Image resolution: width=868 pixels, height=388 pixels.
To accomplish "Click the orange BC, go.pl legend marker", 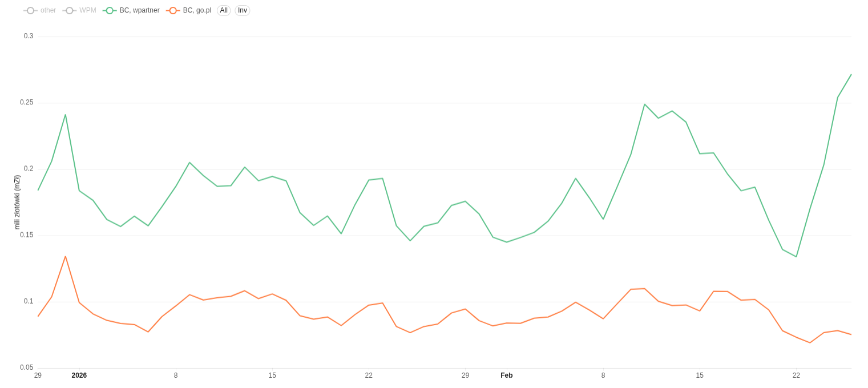I will click(173, 10).
